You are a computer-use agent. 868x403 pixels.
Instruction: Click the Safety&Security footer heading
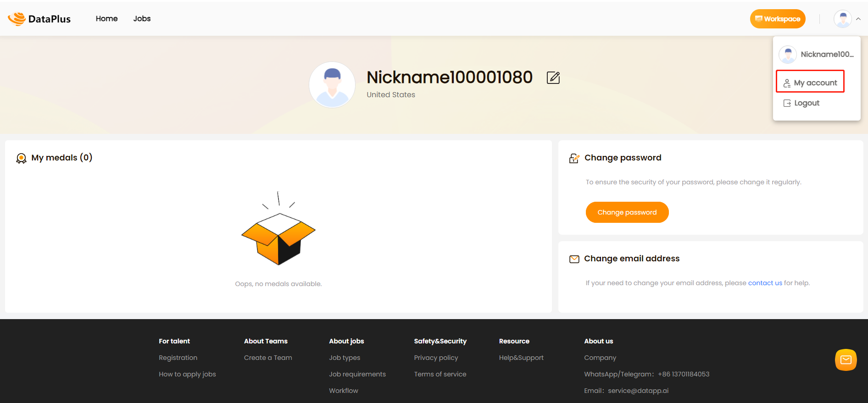(x=440, y=341)
